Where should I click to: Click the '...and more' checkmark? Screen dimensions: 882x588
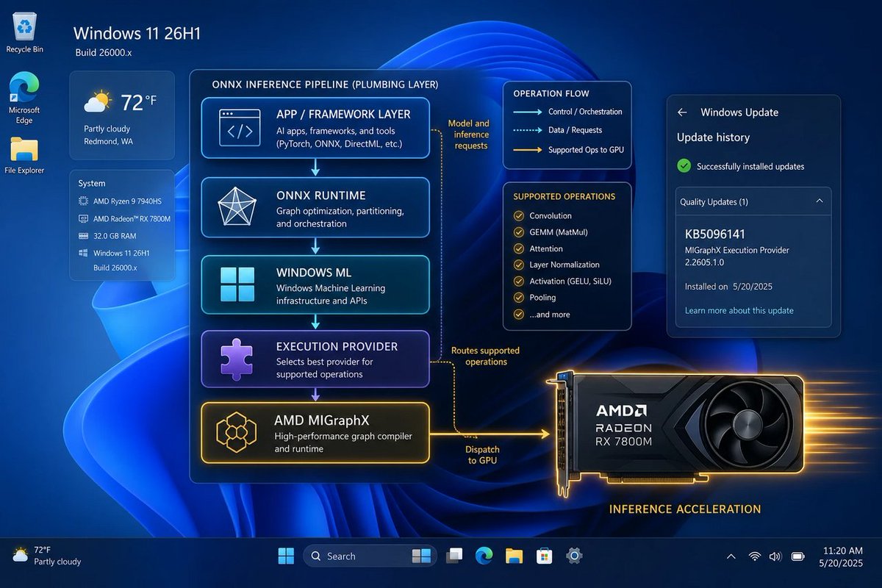click(x=518, y=315)
